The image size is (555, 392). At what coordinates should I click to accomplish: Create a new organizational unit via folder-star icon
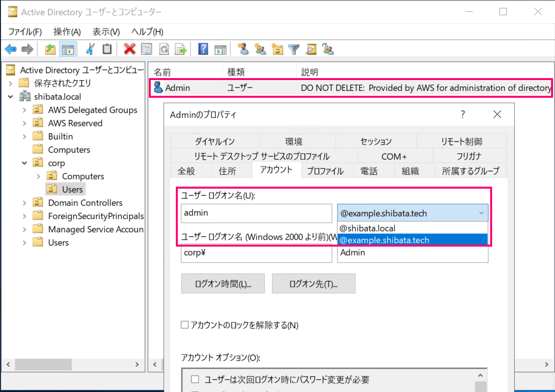coord(277,49)
